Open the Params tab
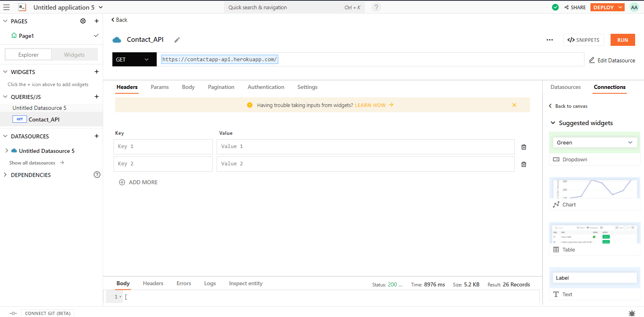Image resolution: width=644 pixels, height=317 pixels. [x=159, y=87]
